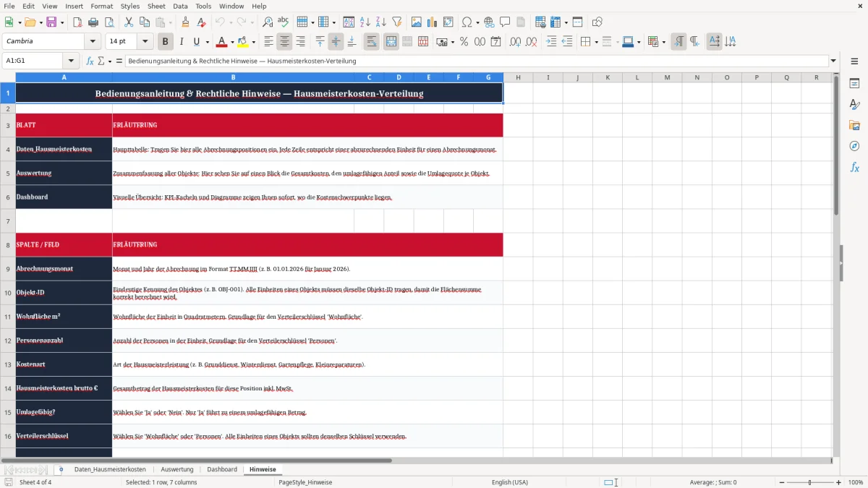Cut the selection with scissors icon
This screenshot has height=488, width=868.
(x=128, y=22)
